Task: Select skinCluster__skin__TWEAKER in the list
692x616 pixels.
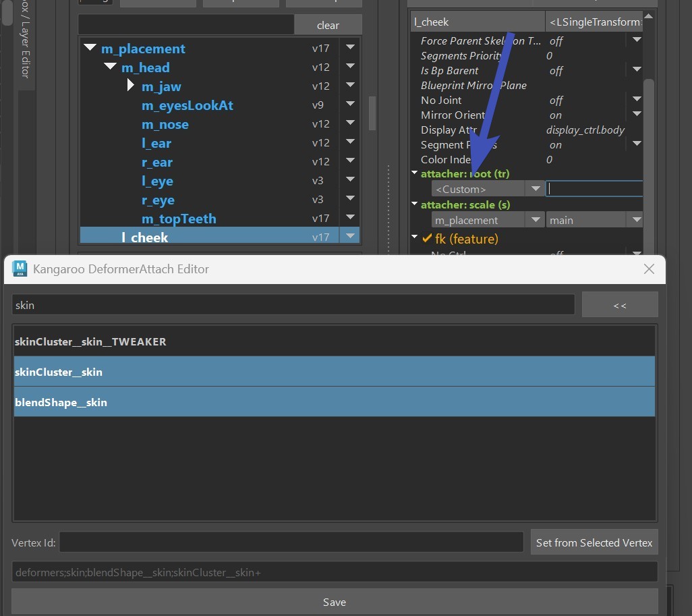Action: pyautogui.click(x=334, y=341)
